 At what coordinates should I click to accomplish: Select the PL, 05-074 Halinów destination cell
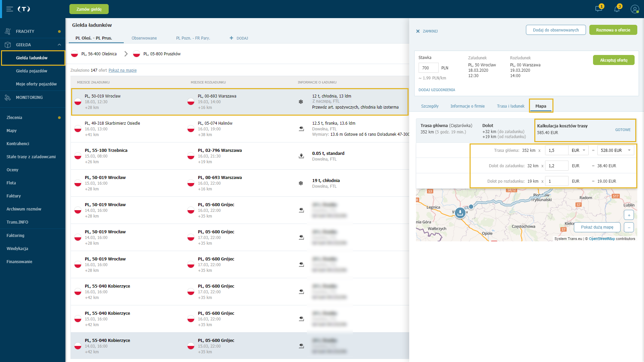[x=215, y=123]
